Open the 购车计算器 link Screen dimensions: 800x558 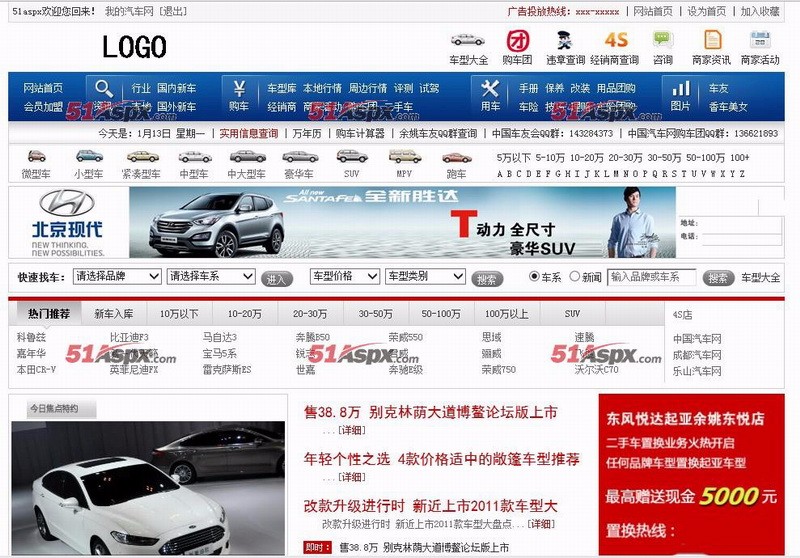(360, 134)
